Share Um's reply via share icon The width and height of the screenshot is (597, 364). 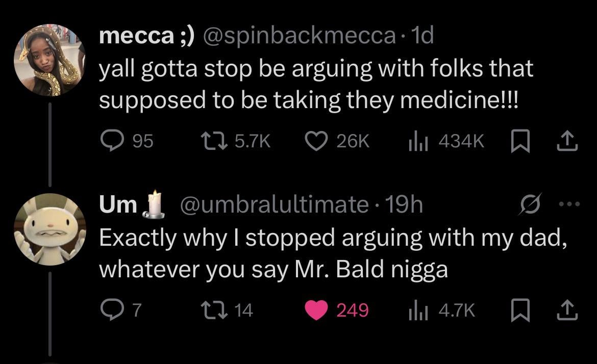coord(567,310)
